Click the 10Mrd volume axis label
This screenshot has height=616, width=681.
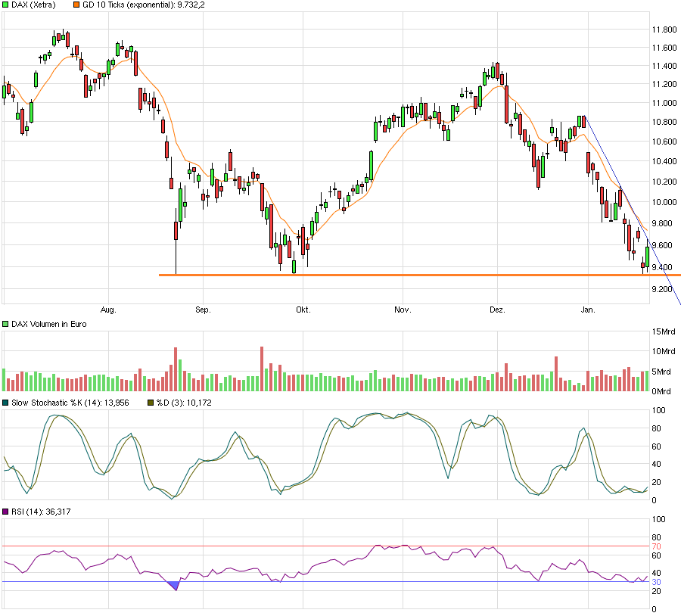coord(663,351)
